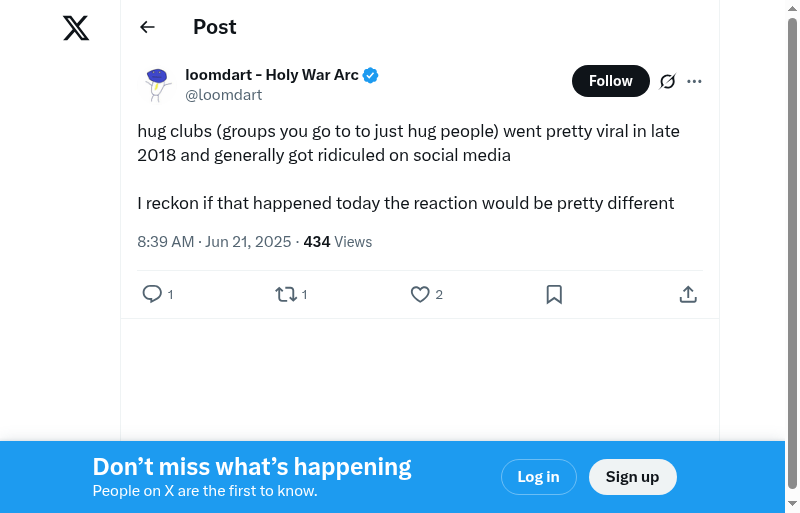
Task: Repost this post via retweet icon
Action: (286, 294)
